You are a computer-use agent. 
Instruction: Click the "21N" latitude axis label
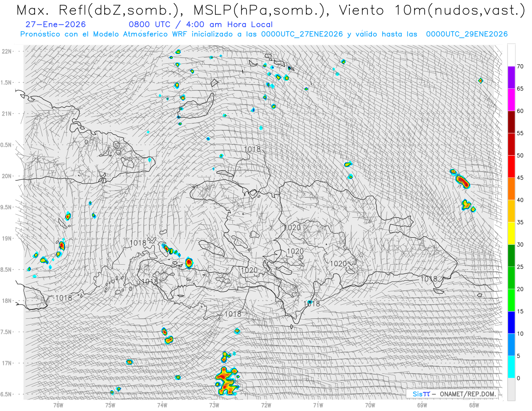pos(8,114)
